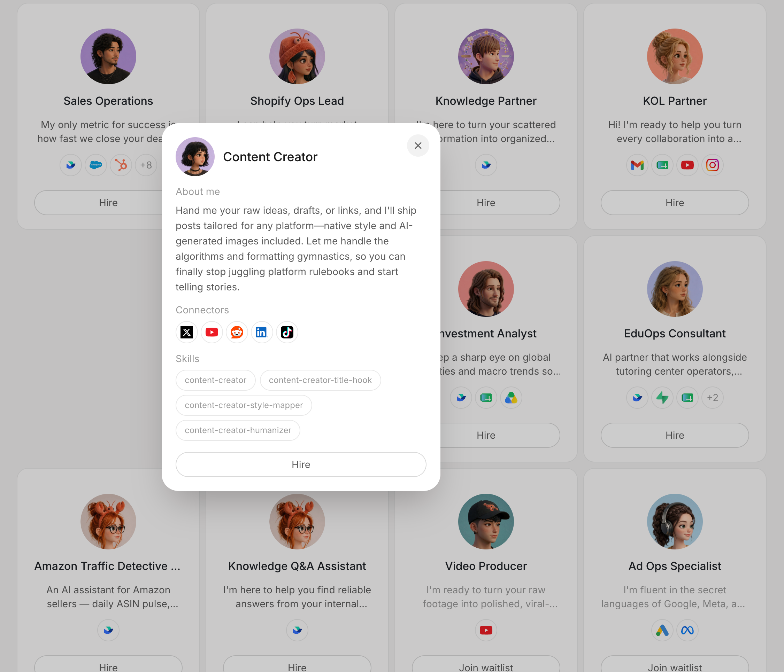Click the Ad Ops Specialist card title

tap(675, 566)
